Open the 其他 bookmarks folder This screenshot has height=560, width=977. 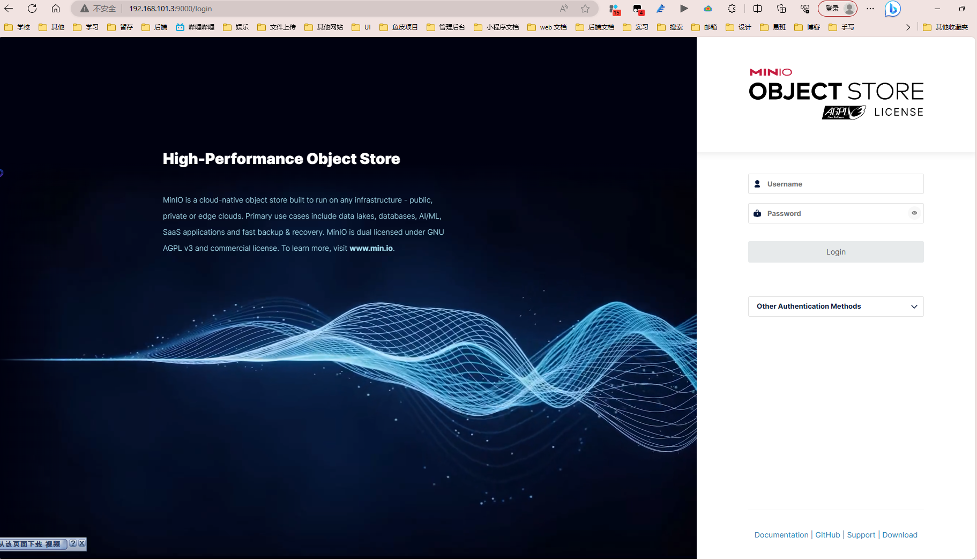tap(51, 27)
